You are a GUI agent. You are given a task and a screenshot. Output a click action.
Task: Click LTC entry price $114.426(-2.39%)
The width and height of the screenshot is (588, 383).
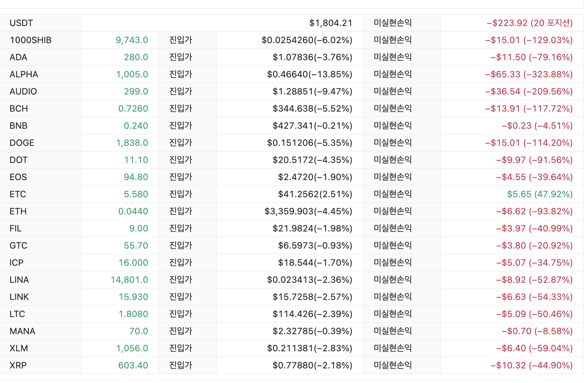click(x=312, y=314)
